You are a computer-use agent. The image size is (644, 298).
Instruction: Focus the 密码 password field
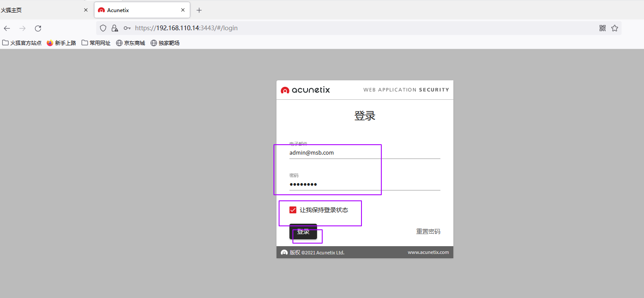364,184
